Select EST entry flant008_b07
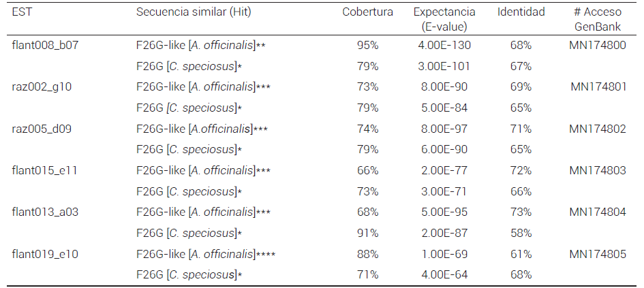The height and width of the screenshot is (288, 644). pos(46,45)
